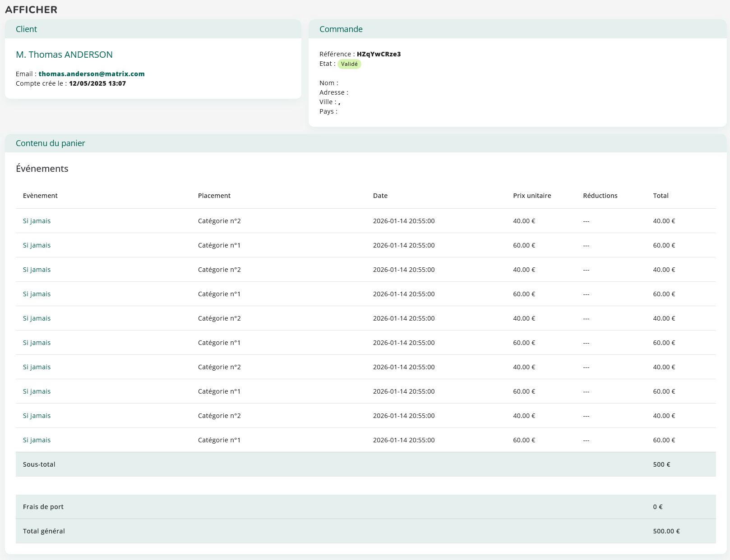Viewport: 730px width, 560px height.
Task: Open the M. Thomas ANDERSON client link
Action: point(64,55)
